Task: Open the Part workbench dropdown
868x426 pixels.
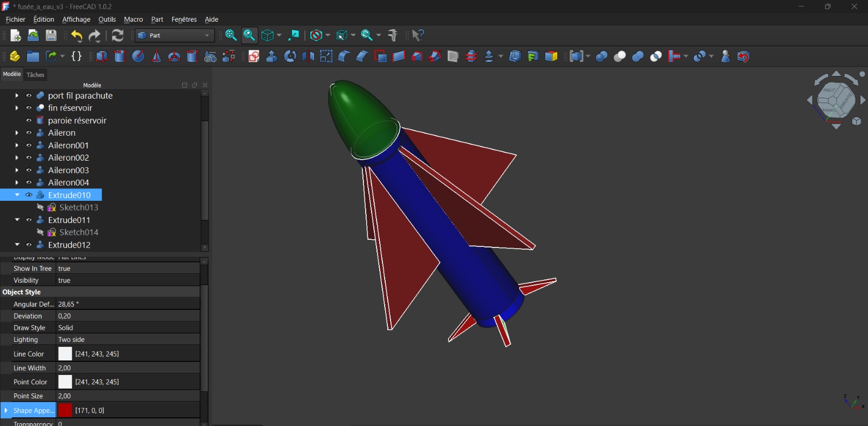Action: click(x=175, y=36)
